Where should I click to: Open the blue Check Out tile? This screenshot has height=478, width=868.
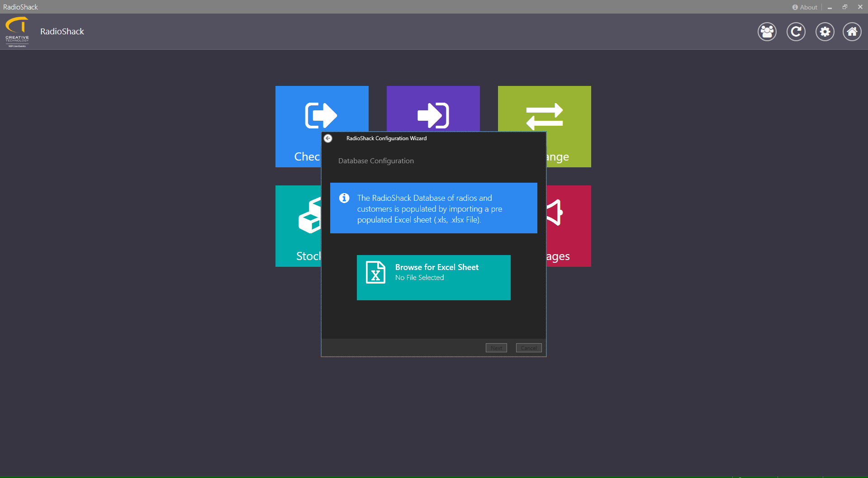click(x=298, y=127)
